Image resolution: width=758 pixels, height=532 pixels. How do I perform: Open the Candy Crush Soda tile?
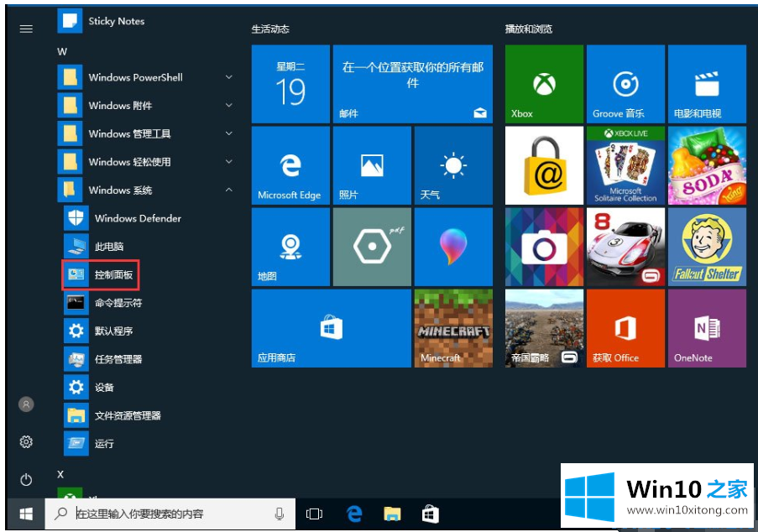click(x=708, y=166)
